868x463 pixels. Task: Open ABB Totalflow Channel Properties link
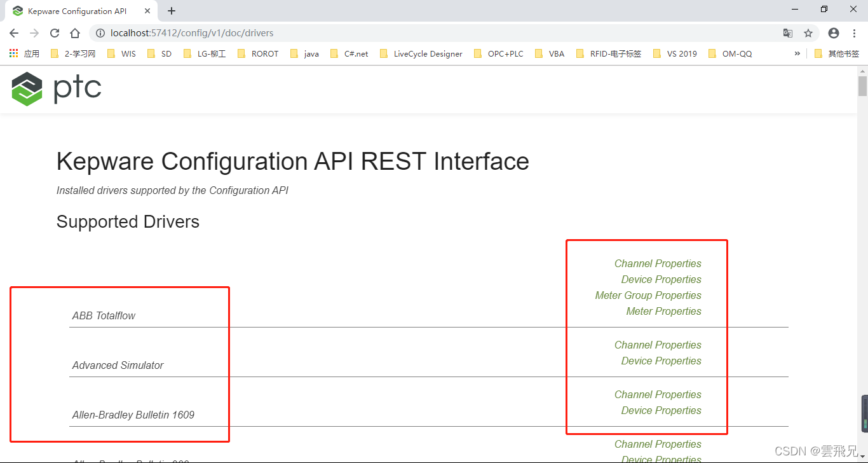[658, 263]
